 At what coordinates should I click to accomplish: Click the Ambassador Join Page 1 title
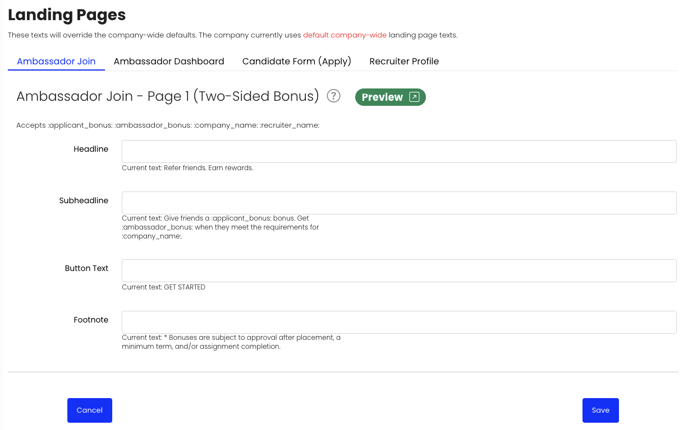[x=168, y=96]
